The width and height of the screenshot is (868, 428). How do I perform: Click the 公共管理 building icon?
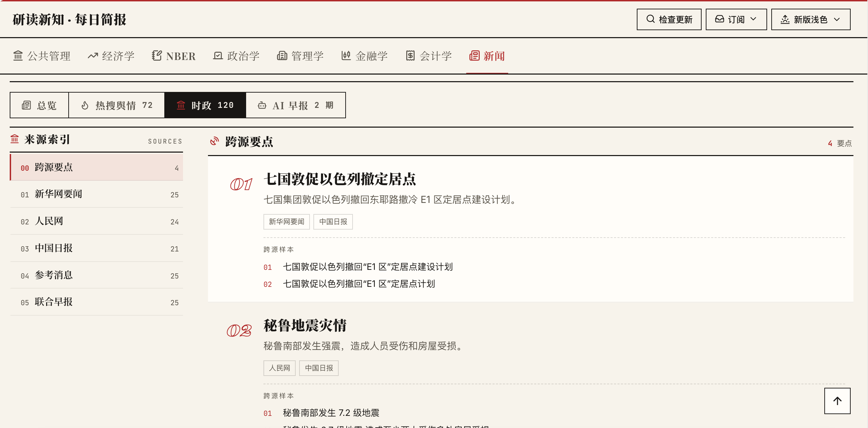point(18,55)
